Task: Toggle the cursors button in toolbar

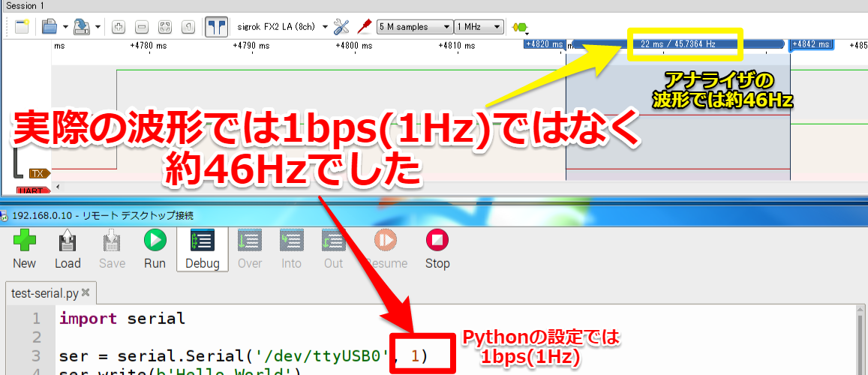Action: point(216,26)
